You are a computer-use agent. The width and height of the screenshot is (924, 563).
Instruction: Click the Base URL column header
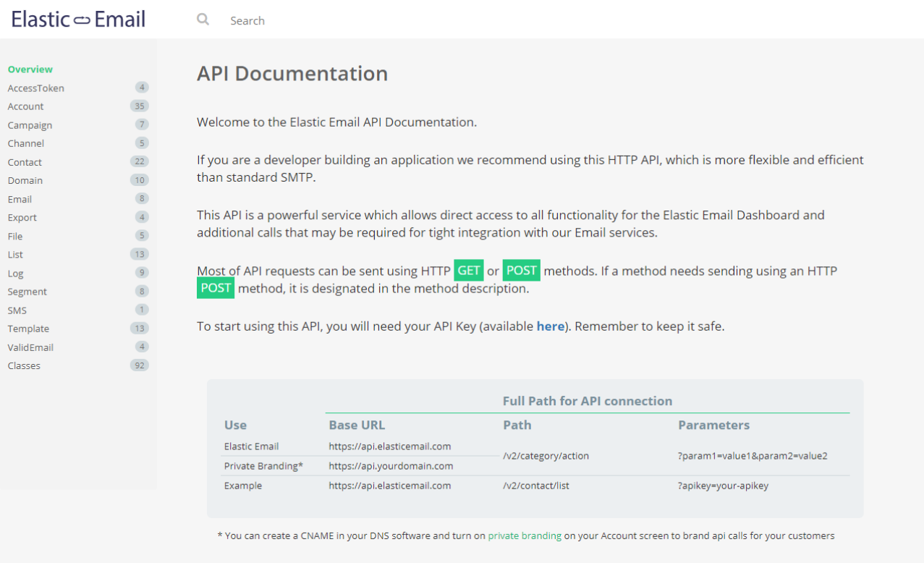point(357,425)
